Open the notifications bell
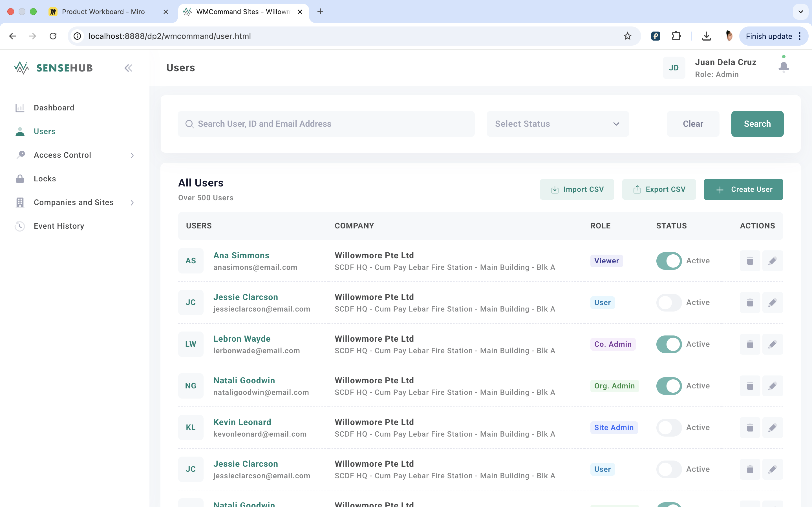Viewport: 812px width, 507px height. click(x=784, y=67)
